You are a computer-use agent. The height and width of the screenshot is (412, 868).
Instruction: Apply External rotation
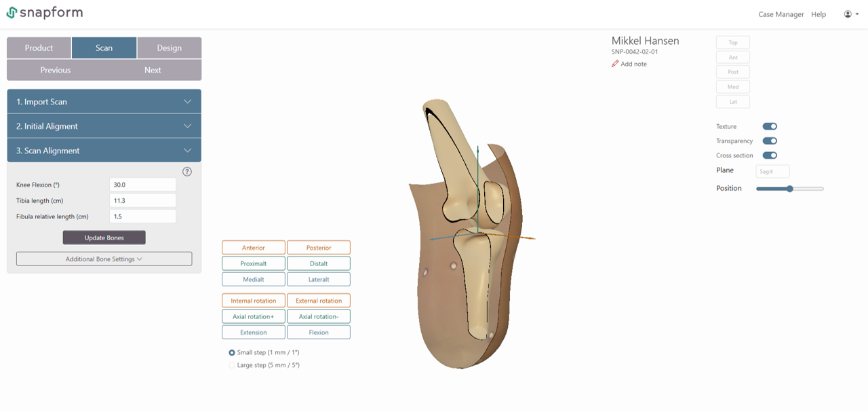pos(319,301)
